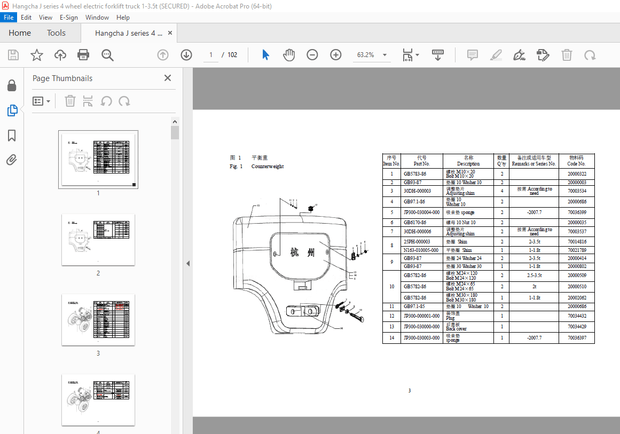Image resolution: width=620 pixels, height=434 pixels.
Task: Click the 'Code No.' table header
Action: pyautogui.click(x=576, y=164)
